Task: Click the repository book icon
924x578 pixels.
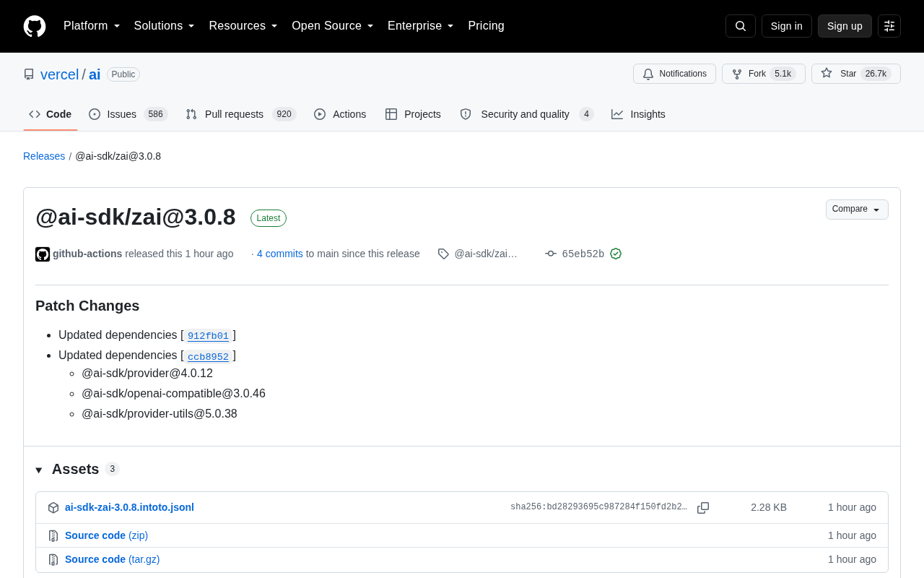Action: click(x=29, y=74)
